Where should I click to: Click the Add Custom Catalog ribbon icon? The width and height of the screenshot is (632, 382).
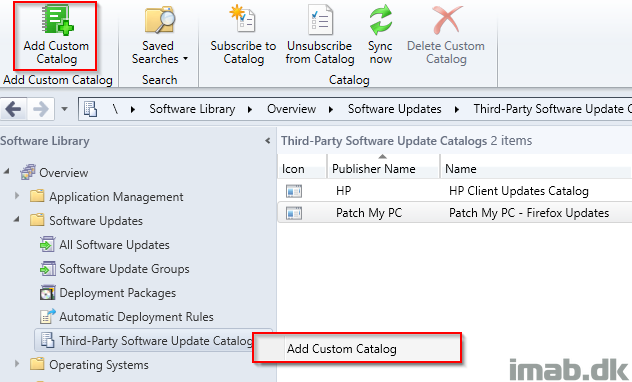click(58, 19)
